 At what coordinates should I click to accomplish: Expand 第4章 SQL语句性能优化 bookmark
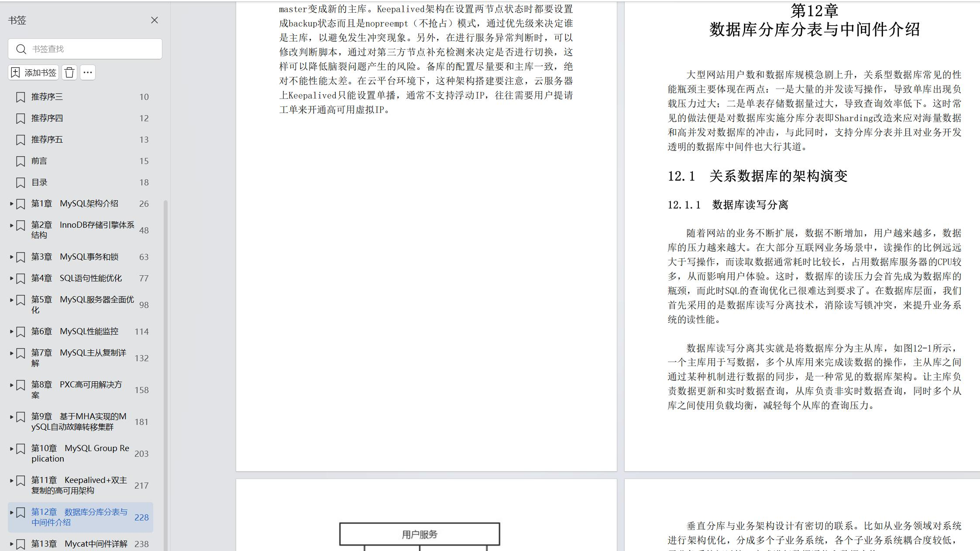coord(11,278)
